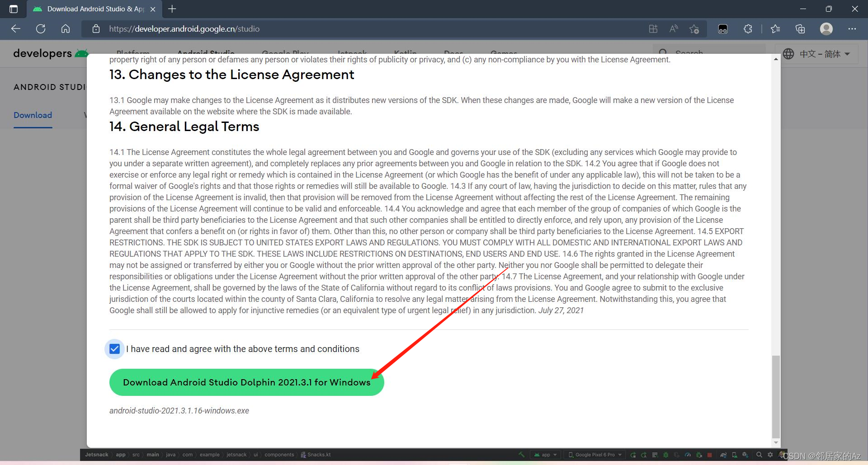Click the hammer build icon in Android Studio strip

(x=522, y=455)
